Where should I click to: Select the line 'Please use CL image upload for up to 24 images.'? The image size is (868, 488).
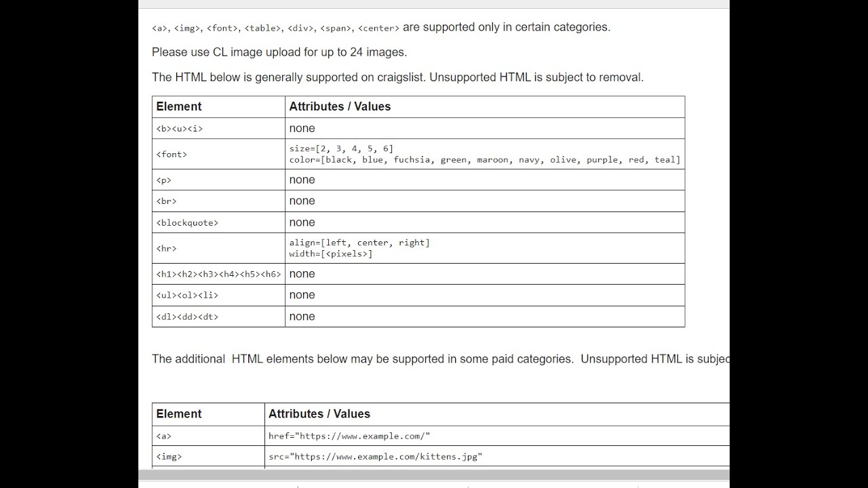279,52
